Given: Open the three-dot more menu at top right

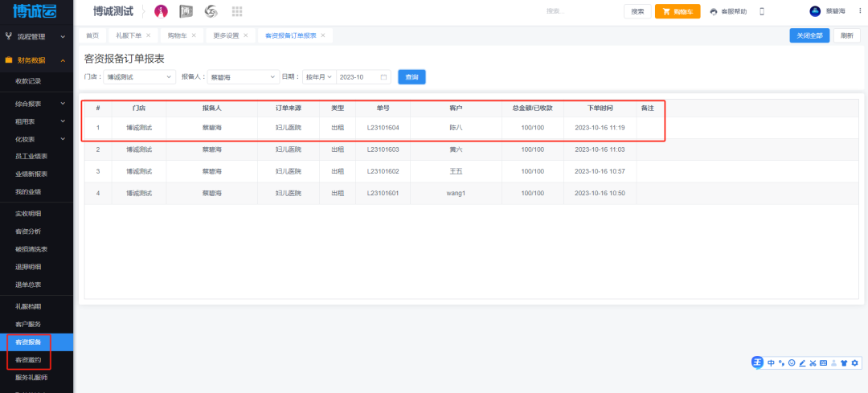Looking at the screenshot, I should 860,11.
